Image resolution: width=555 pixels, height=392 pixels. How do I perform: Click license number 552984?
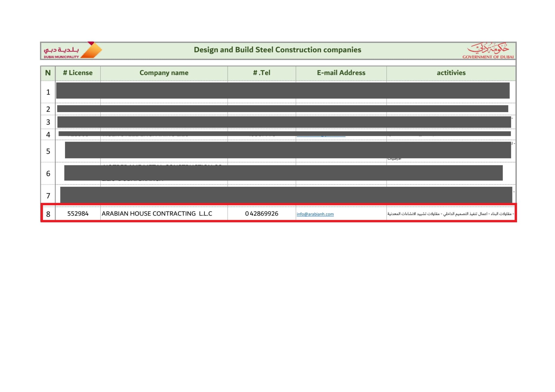78,214
